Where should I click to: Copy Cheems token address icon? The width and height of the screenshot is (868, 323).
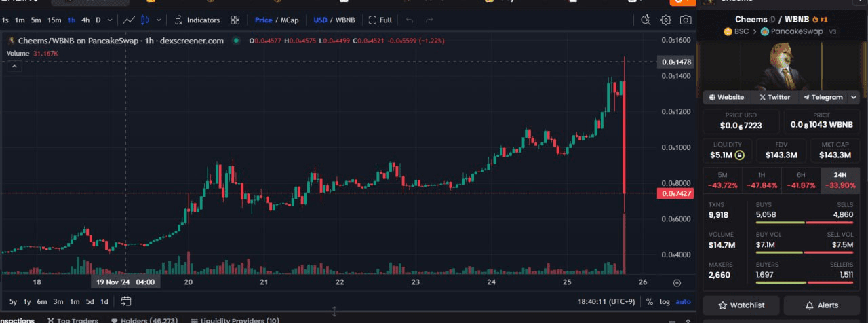pos(772,20)
